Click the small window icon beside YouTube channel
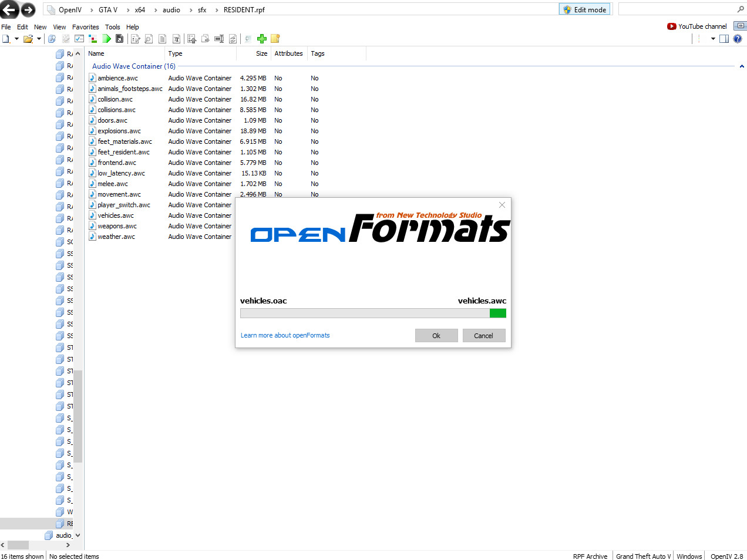747x560 pixels. coord(740,26)
